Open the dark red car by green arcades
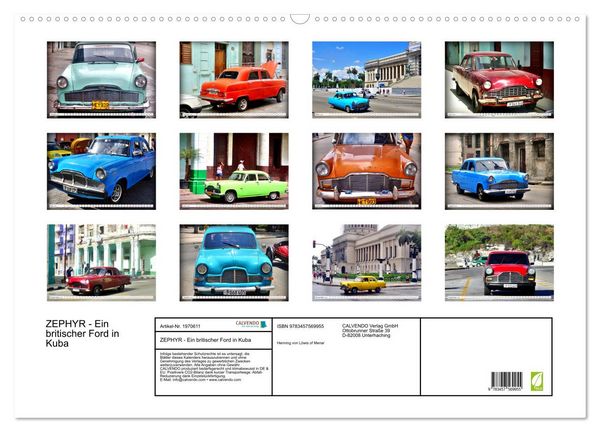 pyautogui.click(x=101, y=262)
